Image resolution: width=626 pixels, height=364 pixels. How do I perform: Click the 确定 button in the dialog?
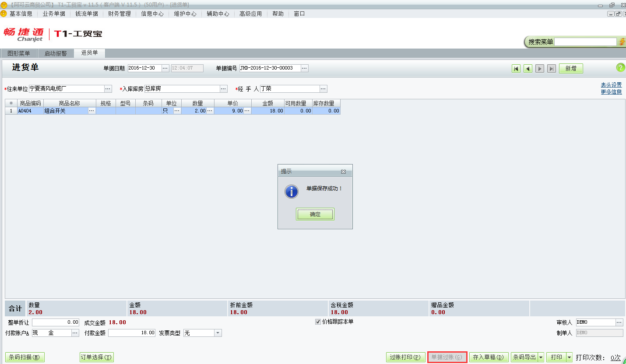[315, 214]
